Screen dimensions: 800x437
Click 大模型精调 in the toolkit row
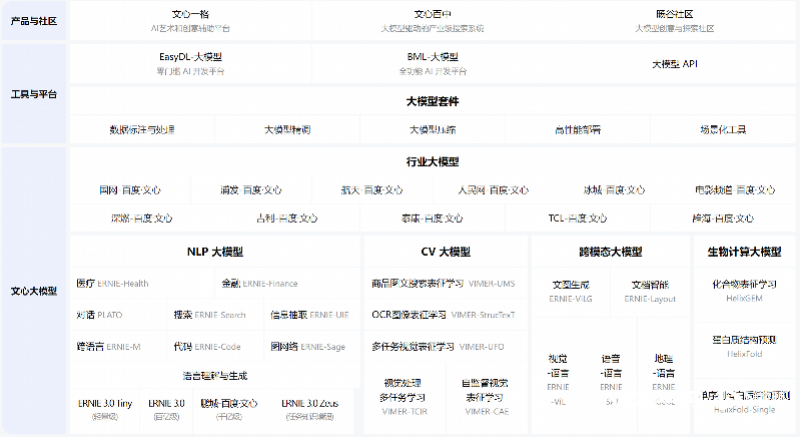[287, 130]
